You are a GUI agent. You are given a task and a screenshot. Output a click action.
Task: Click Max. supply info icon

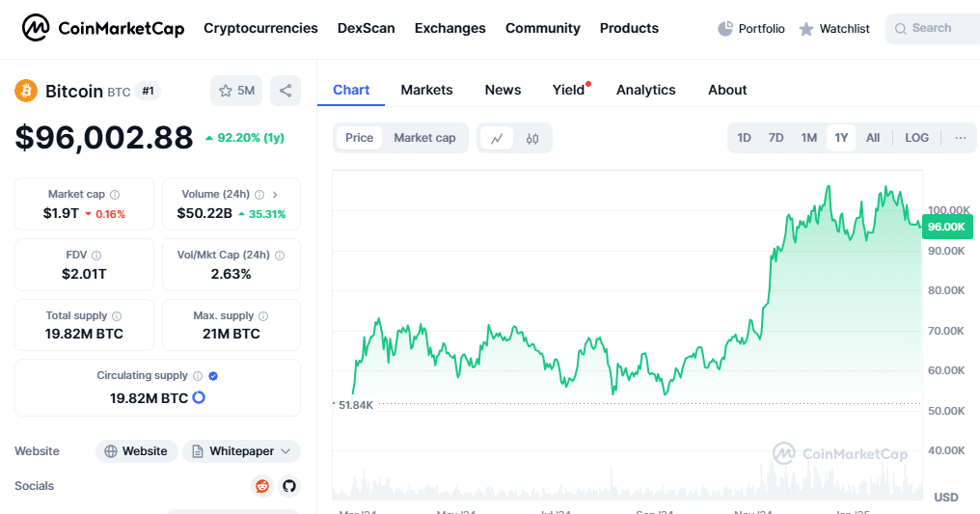(263, 316)
